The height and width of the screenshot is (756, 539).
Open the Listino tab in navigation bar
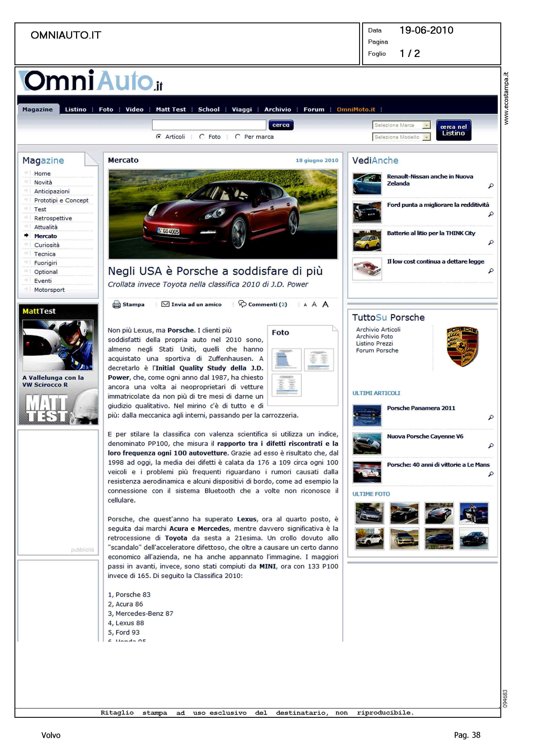(x=75, y=109)
